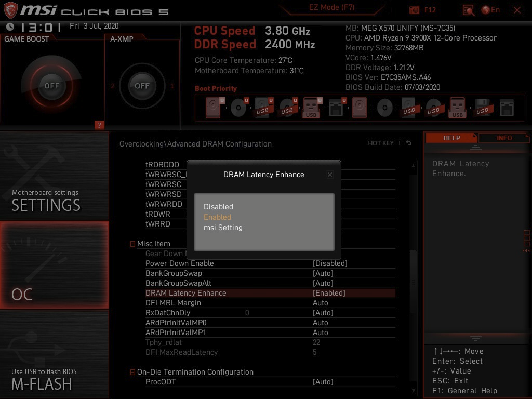Viewport: 532px width, 399px height.
Task: Click the Tphy_rdlat value 22 row
Action: pos(270,342)
